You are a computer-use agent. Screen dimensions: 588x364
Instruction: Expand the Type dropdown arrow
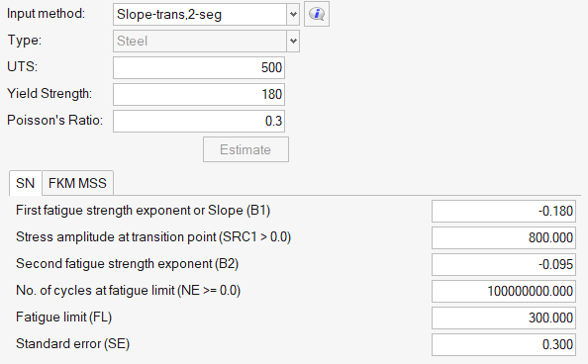pyautogui.click(x=293, y=41)
